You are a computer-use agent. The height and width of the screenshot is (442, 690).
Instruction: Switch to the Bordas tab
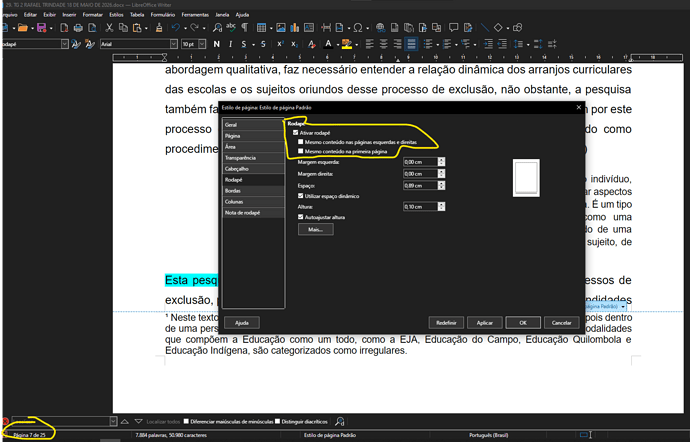point(253,191)
